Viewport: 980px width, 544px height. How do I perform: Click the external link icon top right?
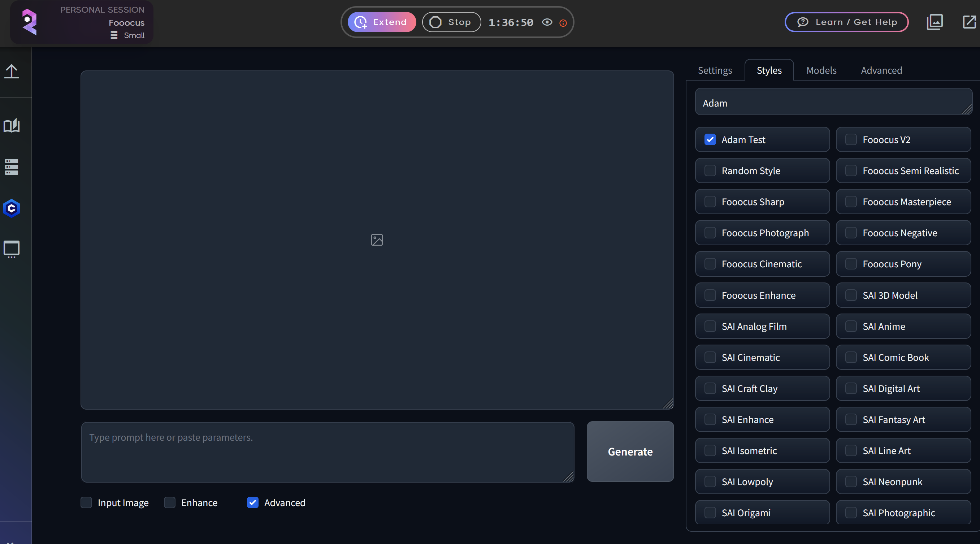point(969,22)
